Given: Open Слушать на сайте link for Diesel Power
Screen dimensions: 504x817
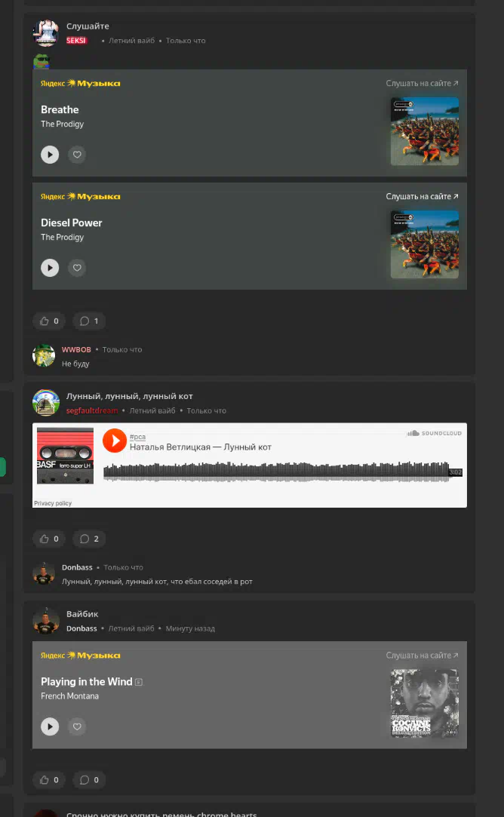Looking at the screenshot, I should (423, 196).
